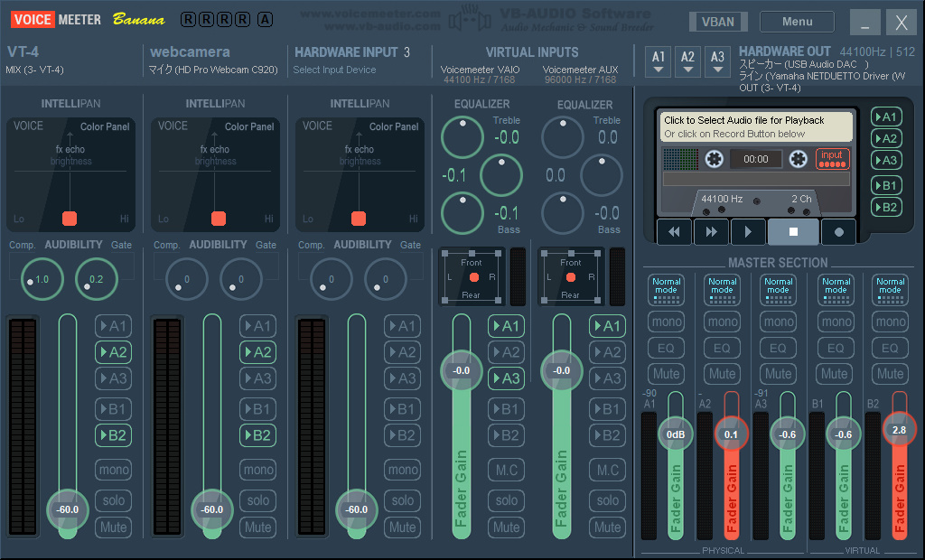Click the left cassette reel icon
This screenshot has width=925, height=560.
714,159
